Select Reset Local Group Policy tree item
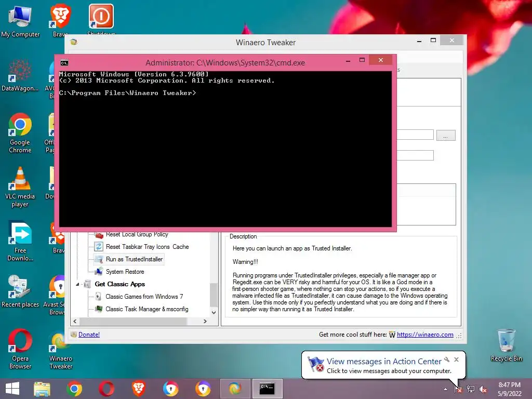This screenshot has height=399, width=532. click(137, 234)
